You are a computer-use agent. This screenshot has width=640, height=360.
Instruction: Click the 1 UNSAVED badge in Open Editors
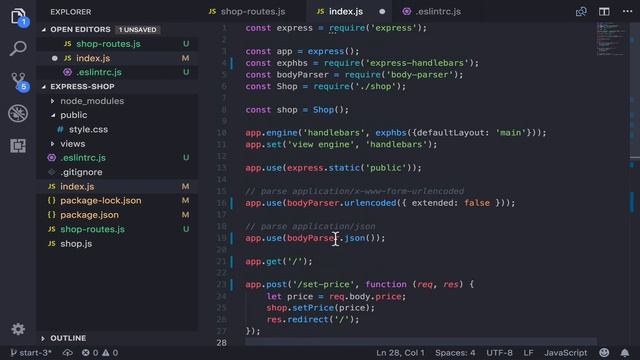pyautogui.click(x=138, y=30)
